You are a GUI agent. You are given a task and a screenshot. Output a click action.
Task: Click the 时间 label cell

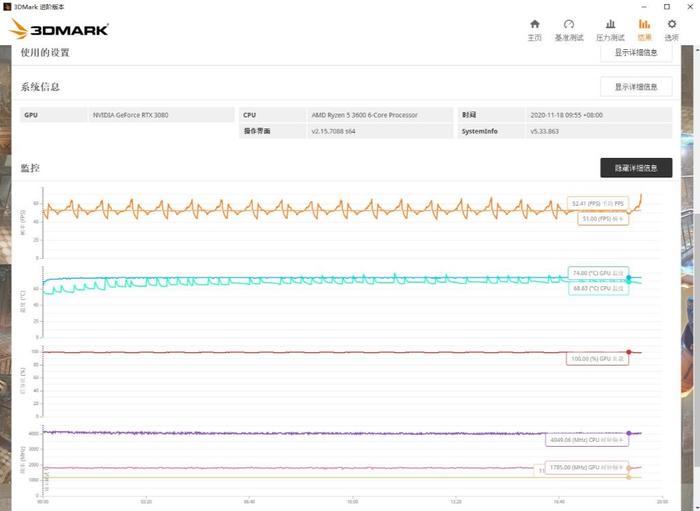coord(491,115)
